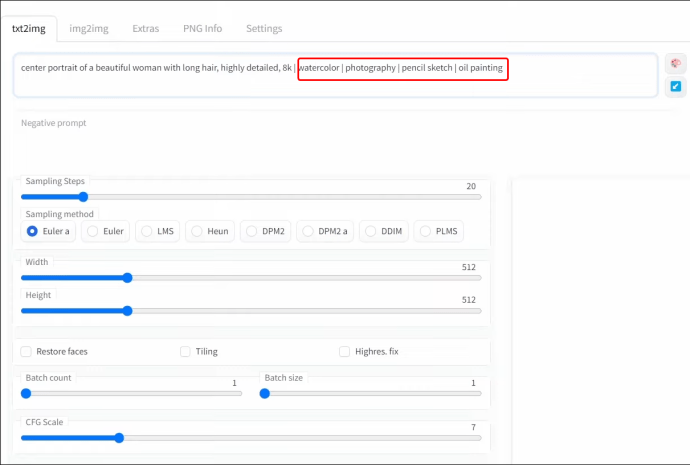Click the blue arrow icon beside prompt
Screen dimensions: 690x465
click(676, 87)
